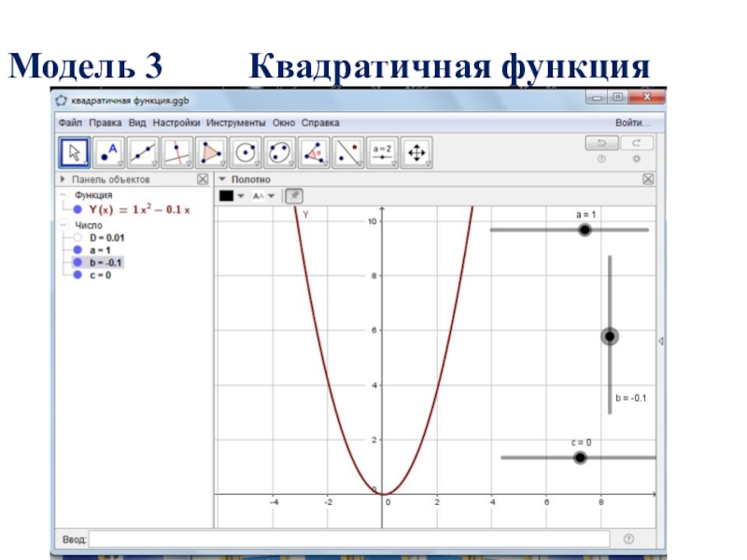Close the Панель объектов panel

pos(203,179)
